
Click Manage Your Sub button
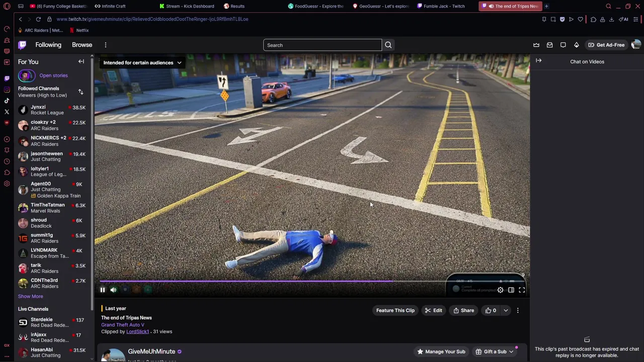(441, 351)
